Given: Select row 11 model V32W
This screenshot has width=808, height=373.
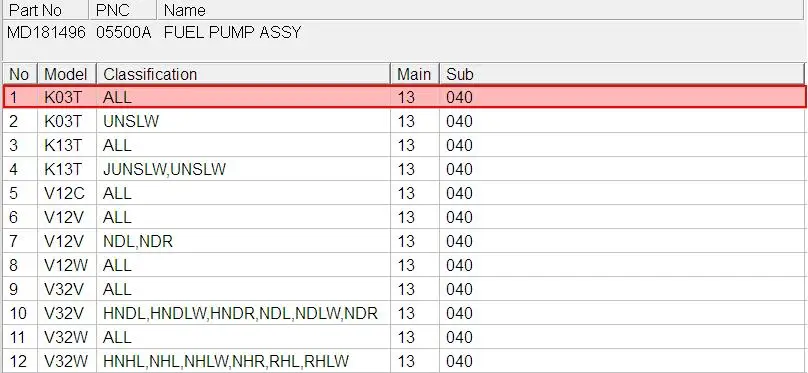Looking at the screenshot, I should pyautogui.click(x=66, y=337).
